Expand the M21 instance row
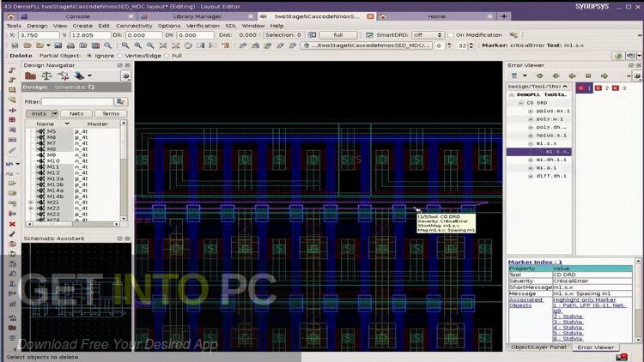 [x=30, y=202]
